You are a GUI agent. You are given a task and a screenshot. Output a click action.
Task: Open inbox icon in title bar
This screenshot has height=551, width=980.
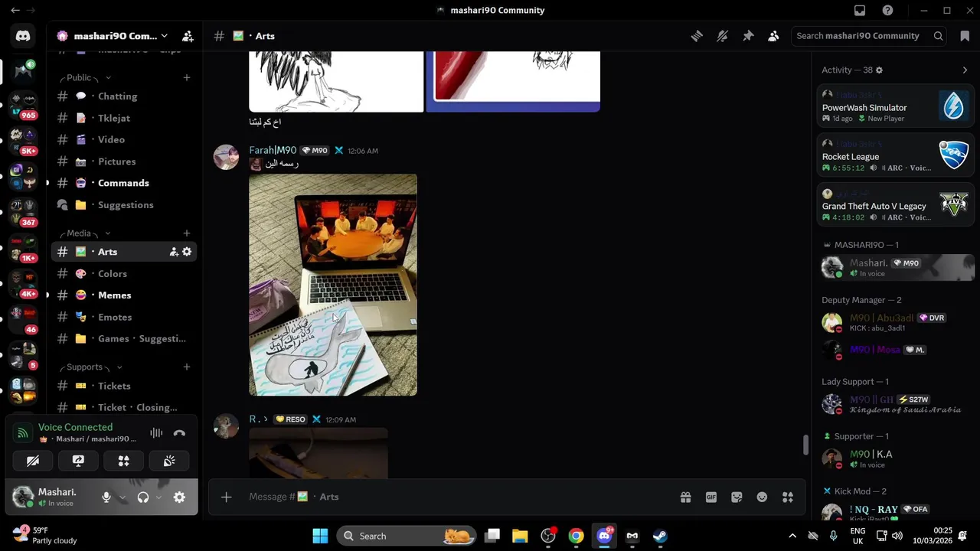(860, 11)
